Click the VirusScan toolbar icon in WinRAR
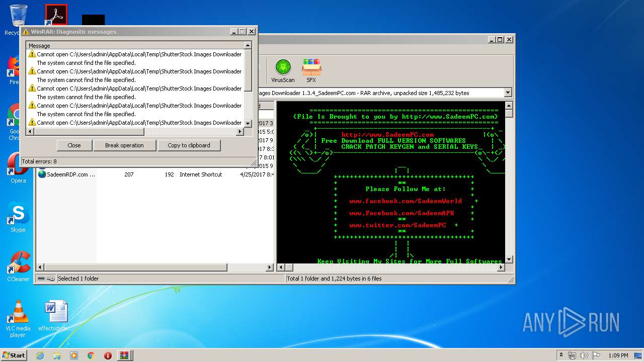 tap(283, 70)
